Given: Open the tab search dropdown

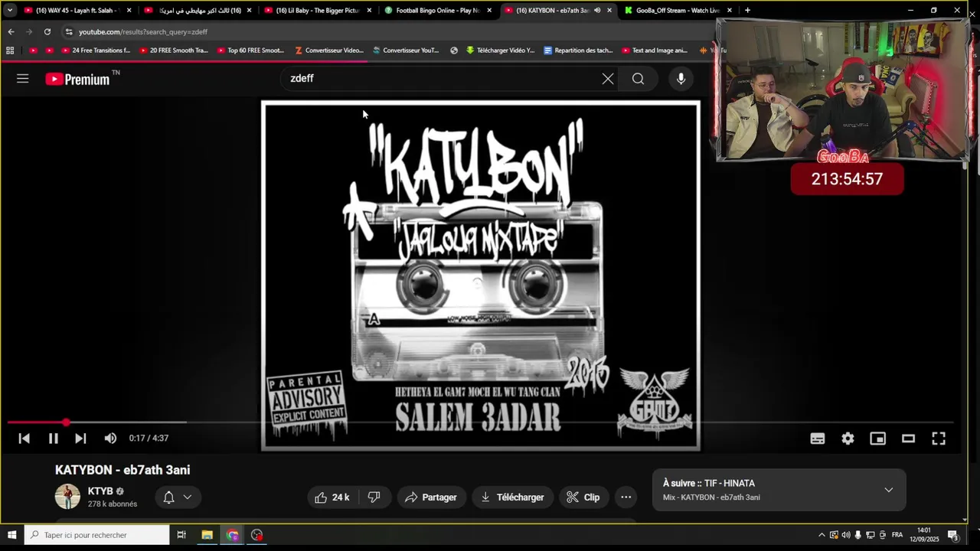Looking at the screenshot, I should pos(9,10).
